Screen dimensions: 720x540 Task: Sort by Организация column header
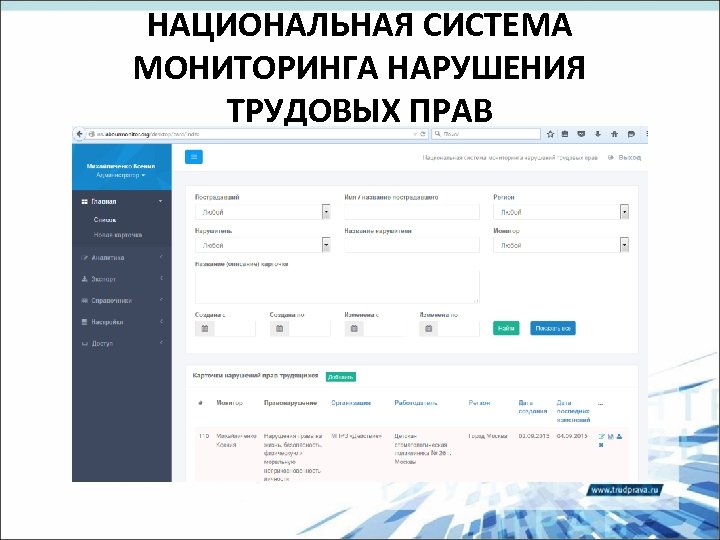click(x=351, y=403)
